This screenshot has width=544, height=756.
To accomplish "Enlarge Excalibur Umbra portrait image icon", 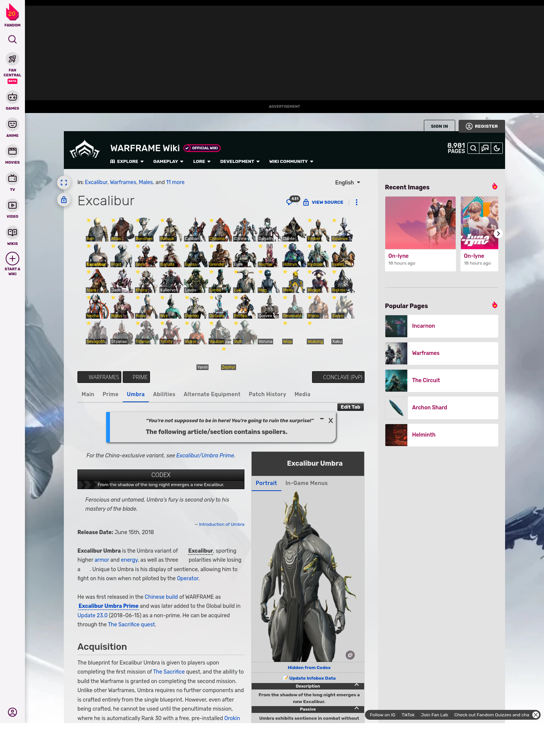I will 350,655.
